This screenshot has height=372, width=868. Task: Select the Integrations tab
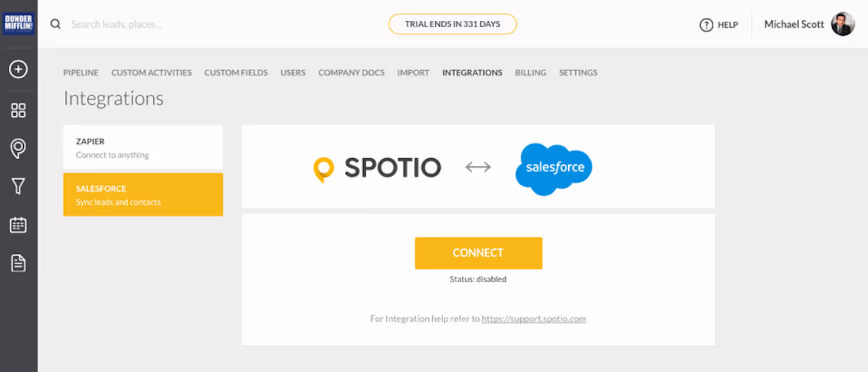point(472,72)
